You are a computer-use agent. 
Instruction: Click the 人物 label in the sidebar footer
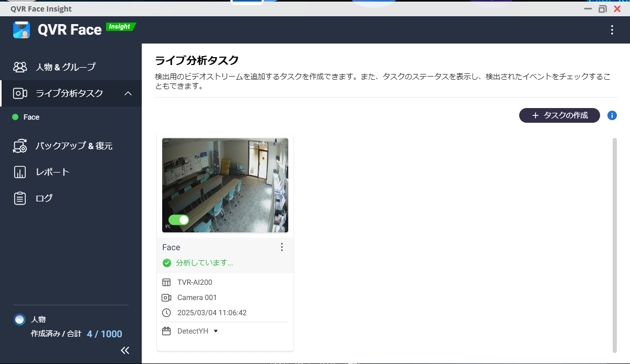tap(38, 319)
